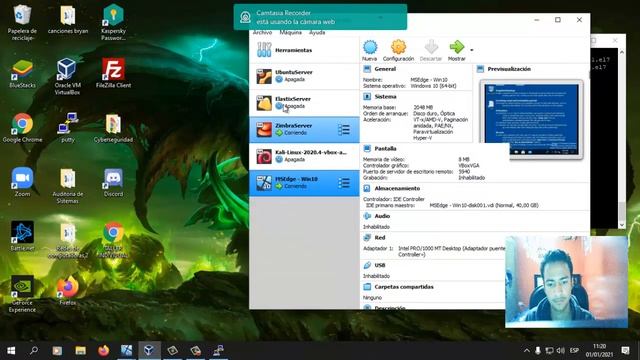Click the Herramientas tools icon

[264, 50]
